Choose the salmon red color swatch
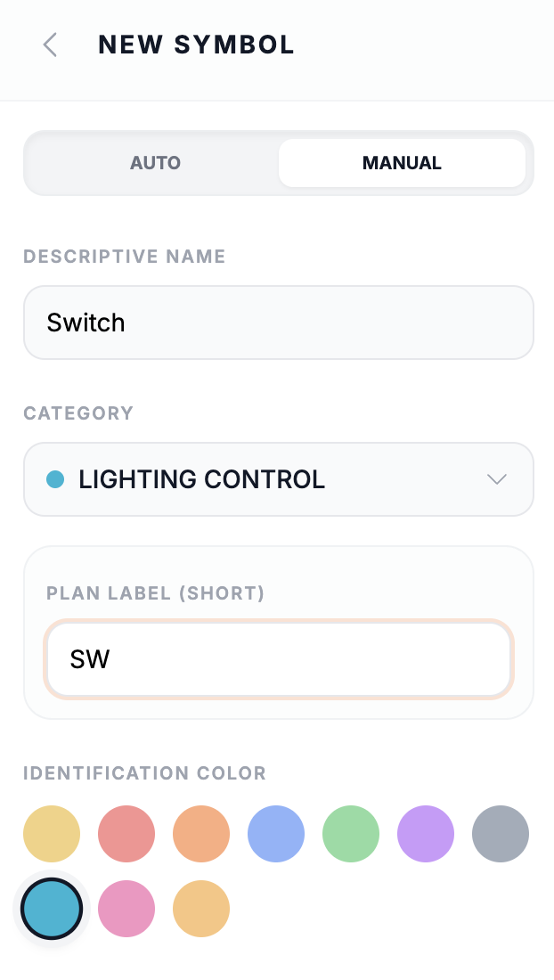 [x=126, y=834]
